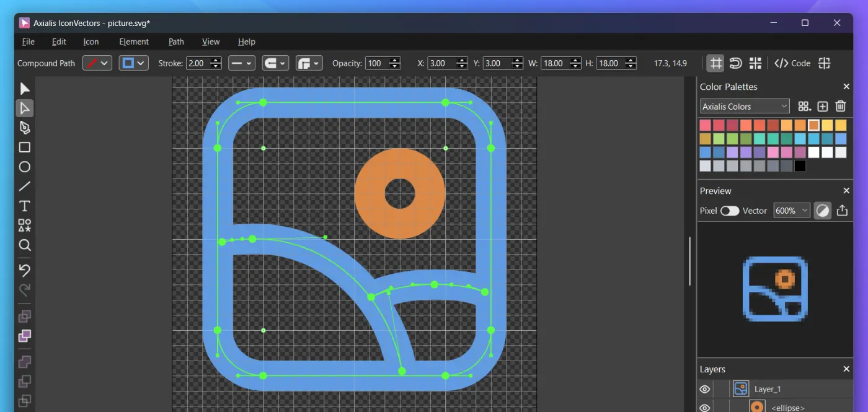
Task: Click the X position field
Action: pyautogui.click(x=442, y=63)
